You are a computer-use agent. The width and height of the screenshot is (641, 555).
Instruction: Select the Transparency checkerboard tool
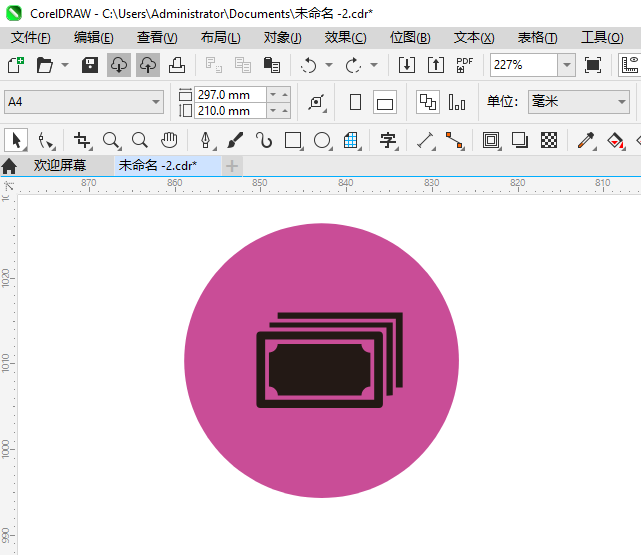(x=549, y=140)
